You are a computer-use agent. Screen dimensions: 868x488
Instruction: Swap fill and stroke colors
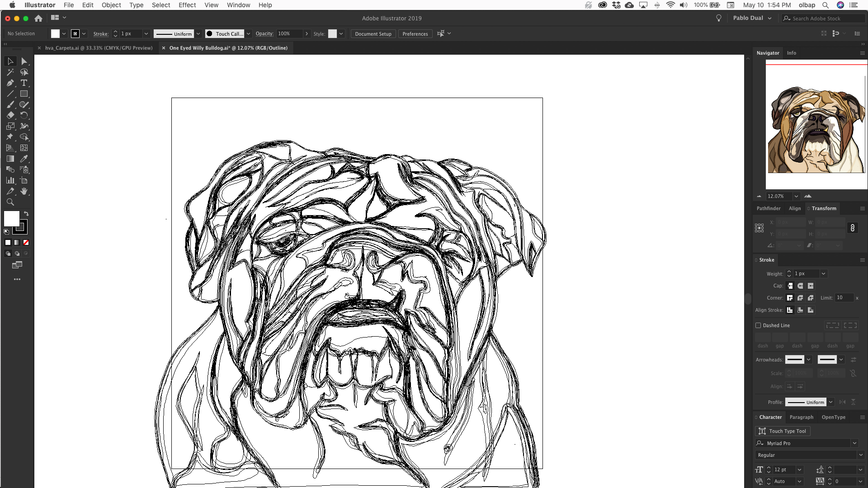point(26,213)
